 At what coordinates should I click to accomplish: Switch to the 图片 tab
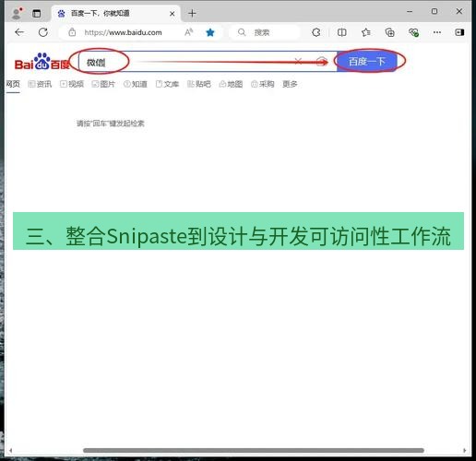[x=103, y=84]
